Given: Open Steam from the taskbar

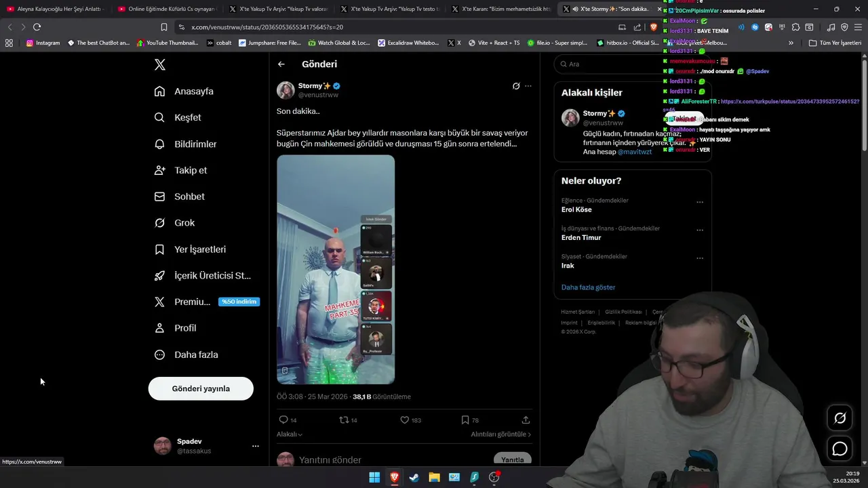Looking at the screenshot, I should click(414, 477).
